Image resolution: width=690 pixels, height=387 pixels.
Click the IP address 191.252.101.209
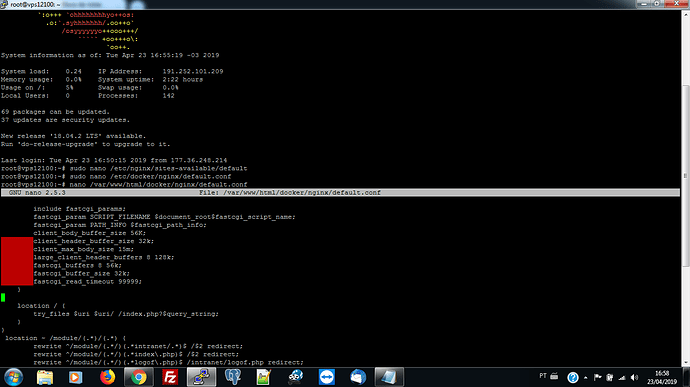(193, 71)
